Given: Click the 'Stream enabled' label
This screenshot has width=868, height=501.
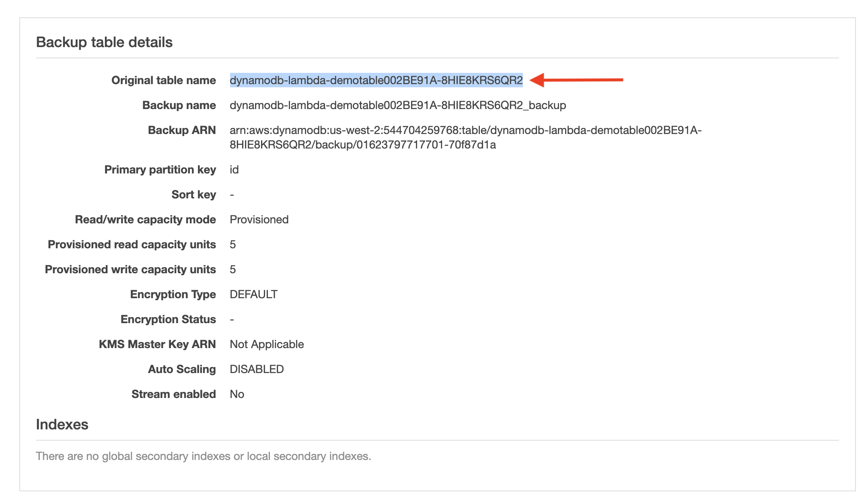Looking at the screenshot, I should click(174, 394).
